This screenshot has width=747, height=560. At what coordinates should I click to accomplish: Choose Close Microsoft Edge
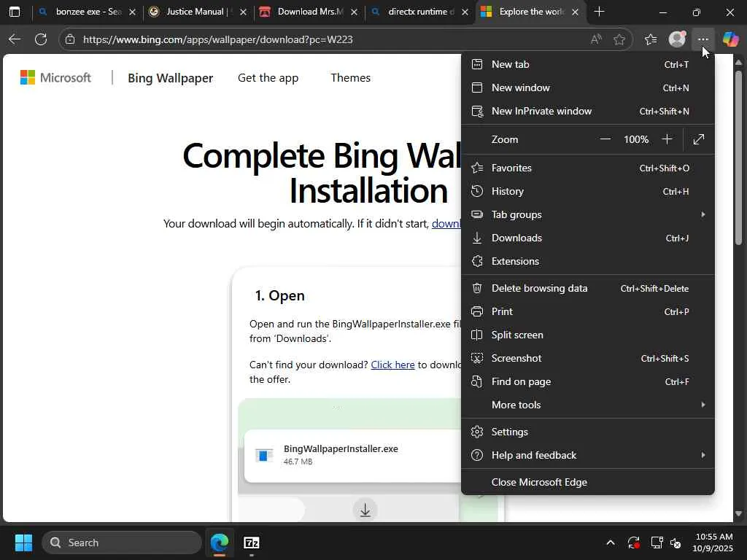[588, 483]
